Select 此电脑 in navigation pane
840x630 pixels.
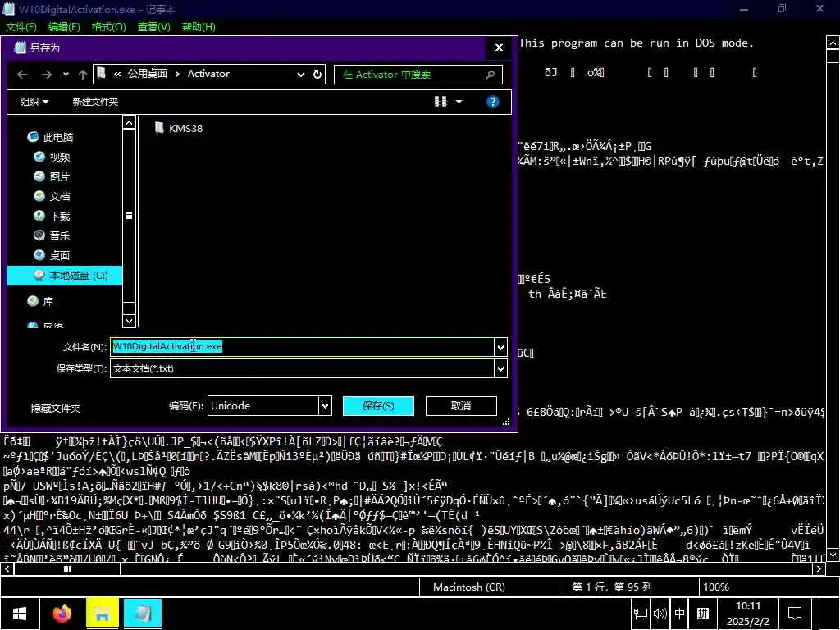(50, 138)
